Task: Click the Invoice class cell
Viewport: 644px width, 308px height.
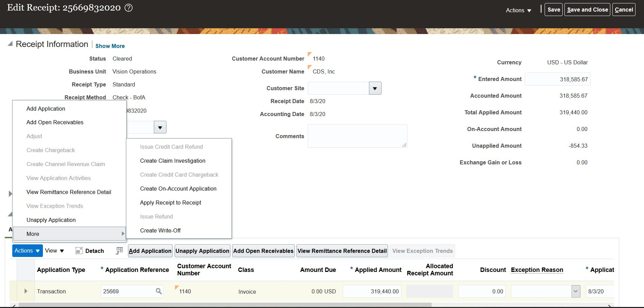Action: [x=247, y=292]
